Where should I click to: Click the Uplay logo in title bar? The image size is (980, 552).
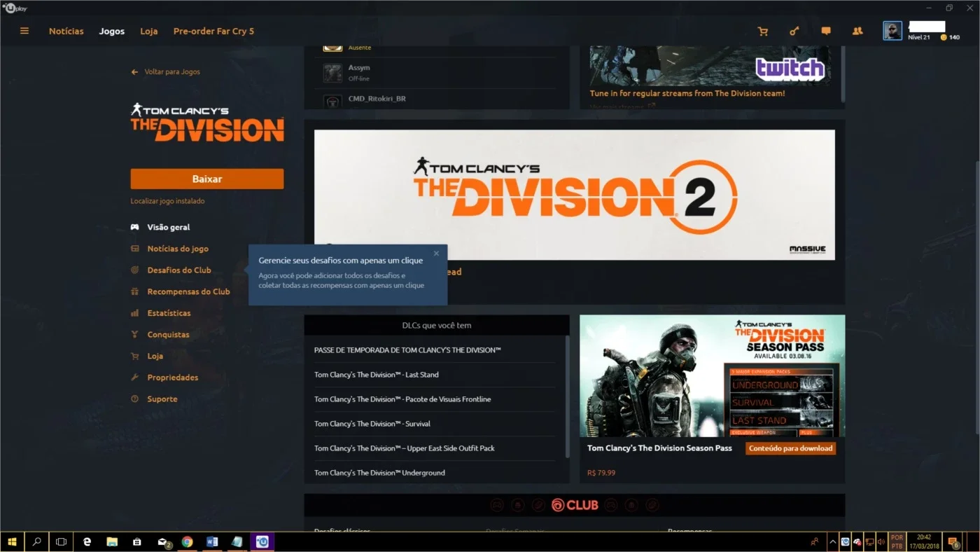point(15,8)
